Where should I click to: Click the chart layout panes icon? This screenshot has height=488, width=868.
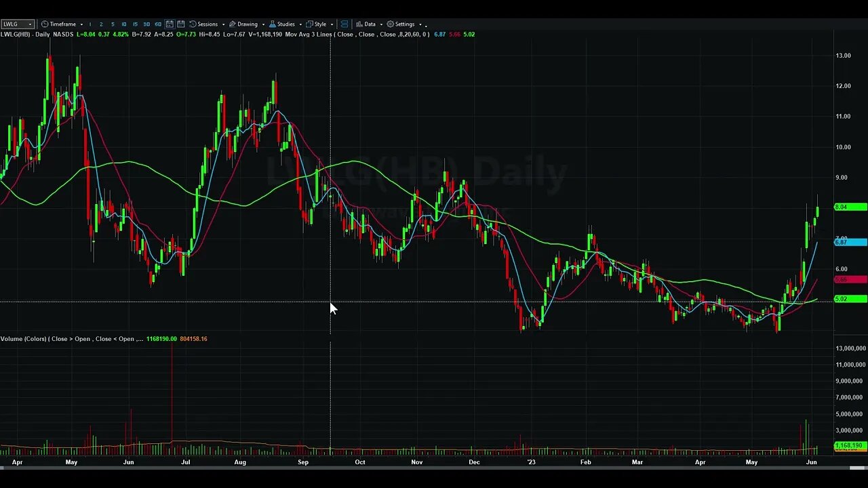(344, 24)
